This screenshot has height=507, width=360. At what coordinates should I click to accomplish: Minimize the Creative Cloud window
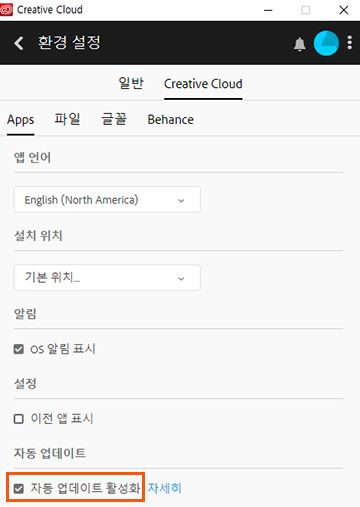pos(268,10)
